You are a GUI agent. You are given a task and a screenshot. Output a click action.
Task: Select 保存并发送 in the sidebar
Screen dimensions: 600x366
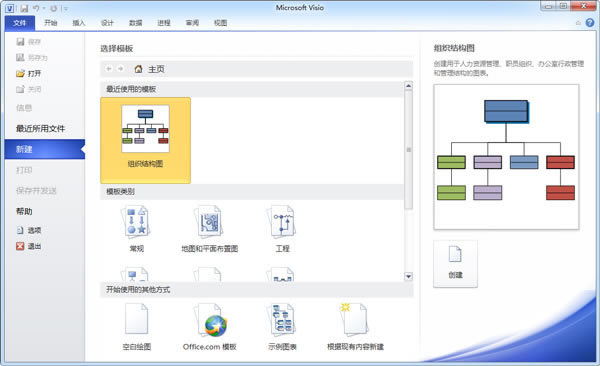tap(36, 191)
